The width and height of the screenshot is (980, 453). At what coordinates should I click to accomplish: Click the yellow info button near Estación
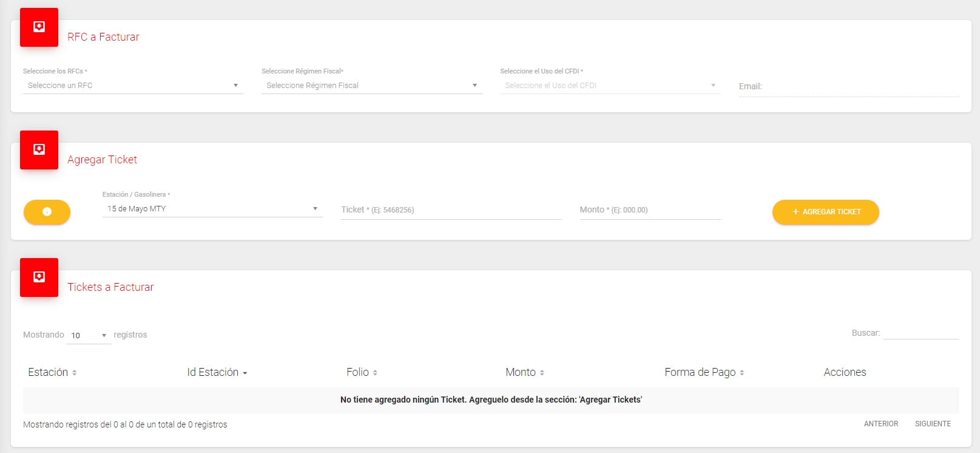point(47,212)
